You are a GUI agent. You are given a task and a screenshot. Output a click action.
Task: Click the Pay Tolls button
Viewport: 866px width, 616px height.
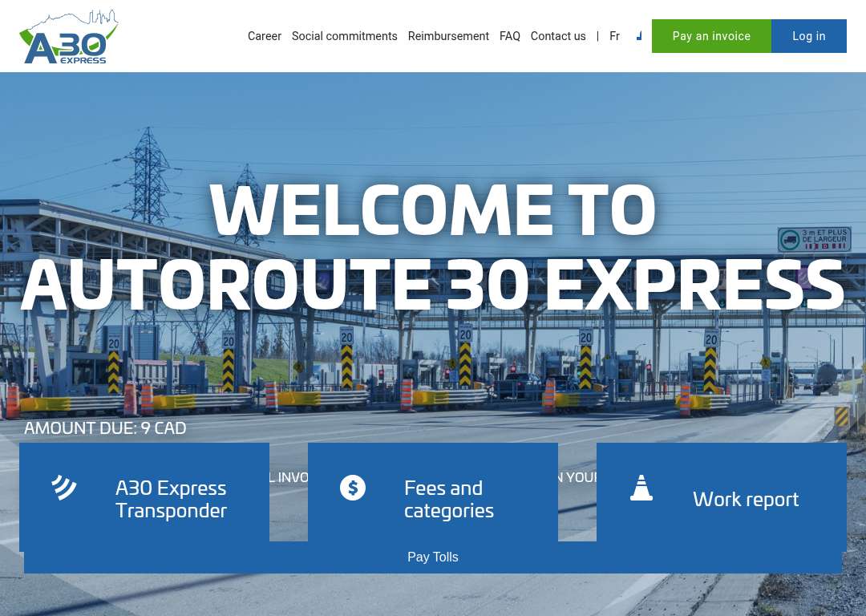(433, 557)
